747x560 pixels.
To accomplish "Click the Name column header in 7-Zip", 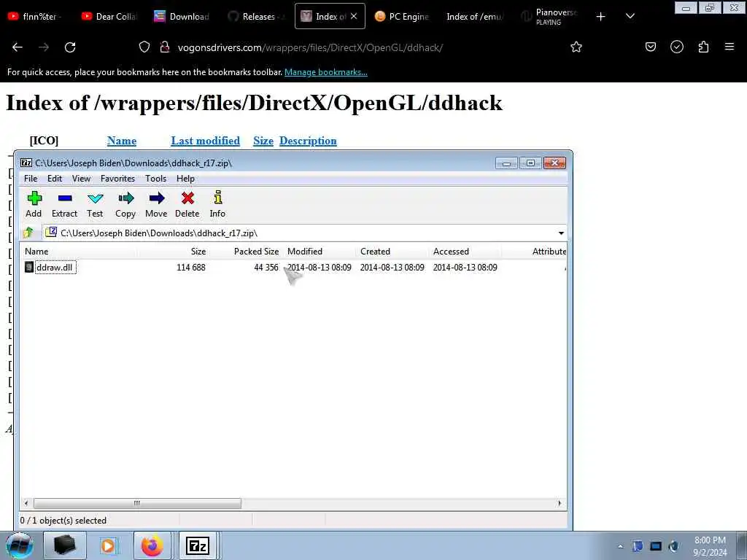I will (x=79, y=252).
